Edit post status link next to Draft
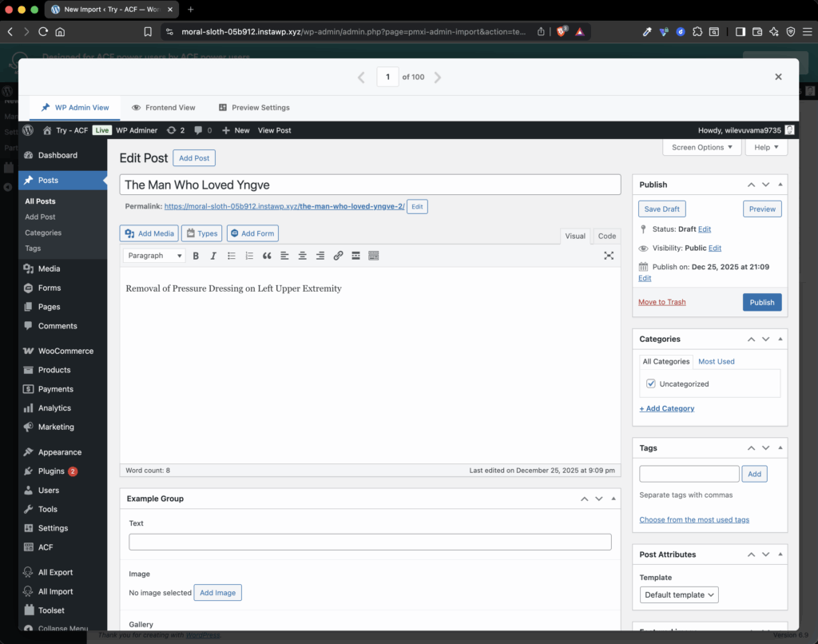 (x=705, y=229)
